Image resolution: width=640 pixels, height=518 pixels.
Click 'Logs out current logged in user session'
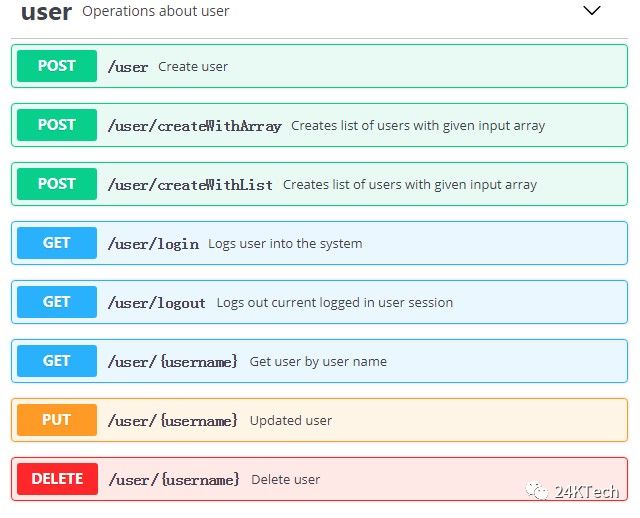(x=335, y=303)
